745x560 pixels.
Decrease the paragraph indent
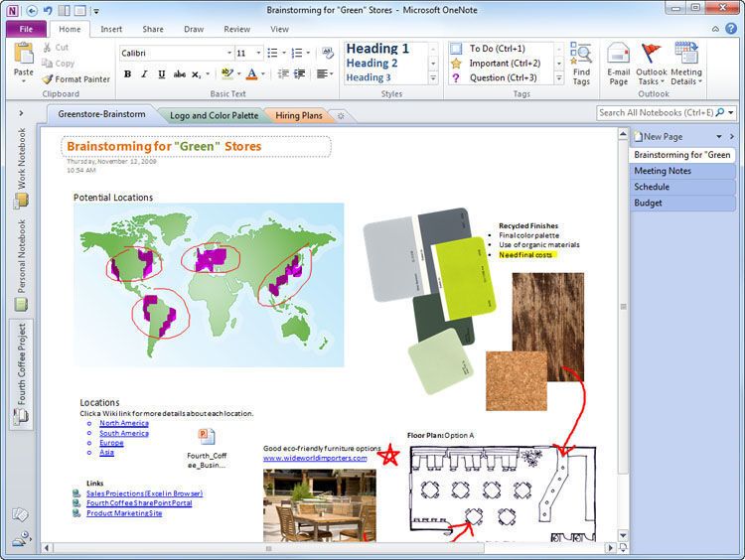coord(283,73)
